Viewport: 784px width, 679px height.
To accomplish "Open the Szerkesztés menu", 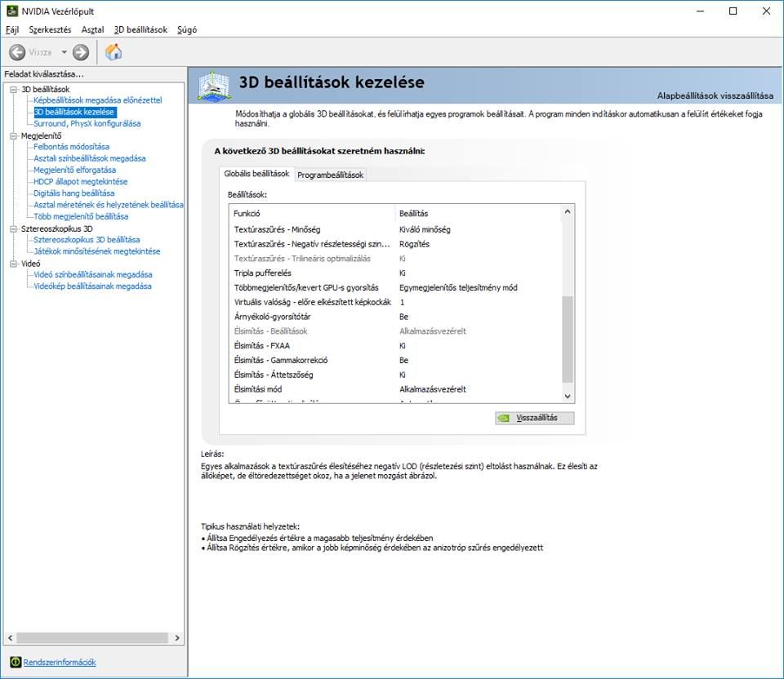I will 50,29.
